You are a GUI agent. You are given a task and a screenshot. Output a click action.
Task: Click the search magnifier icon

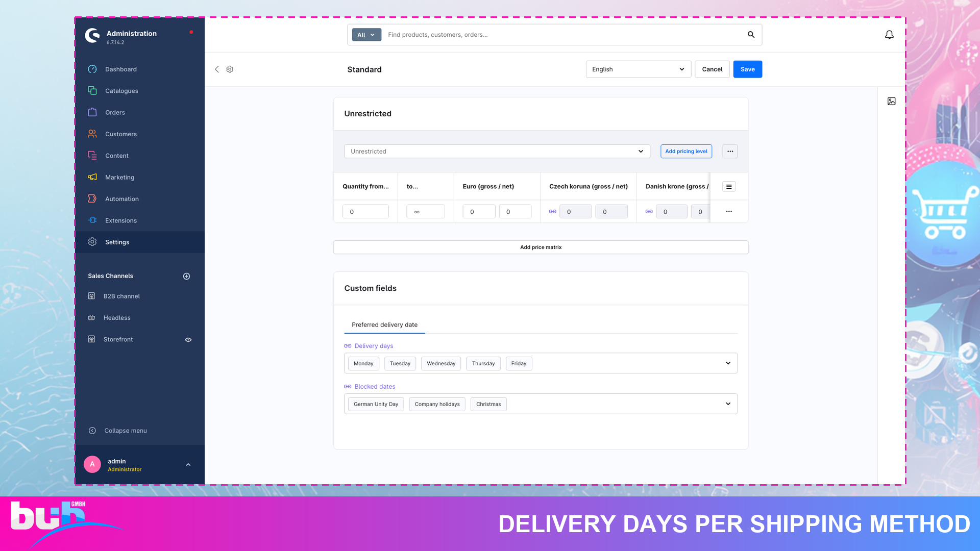(751, 35)
